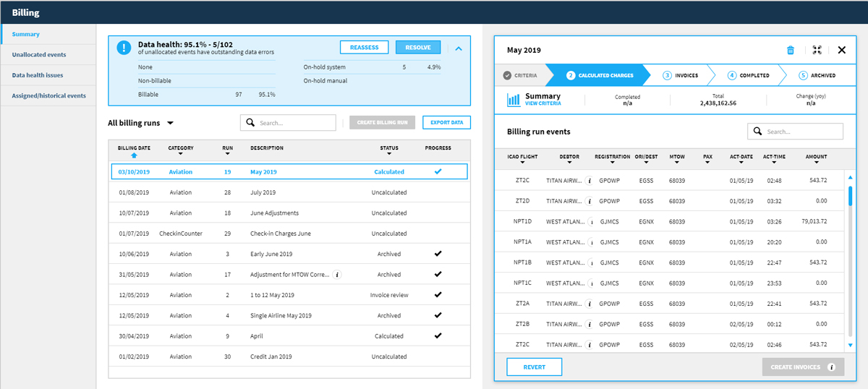Click the Summary bar chart icon
The height and width of the screenshot is (389, 868).
click(514, 100)
